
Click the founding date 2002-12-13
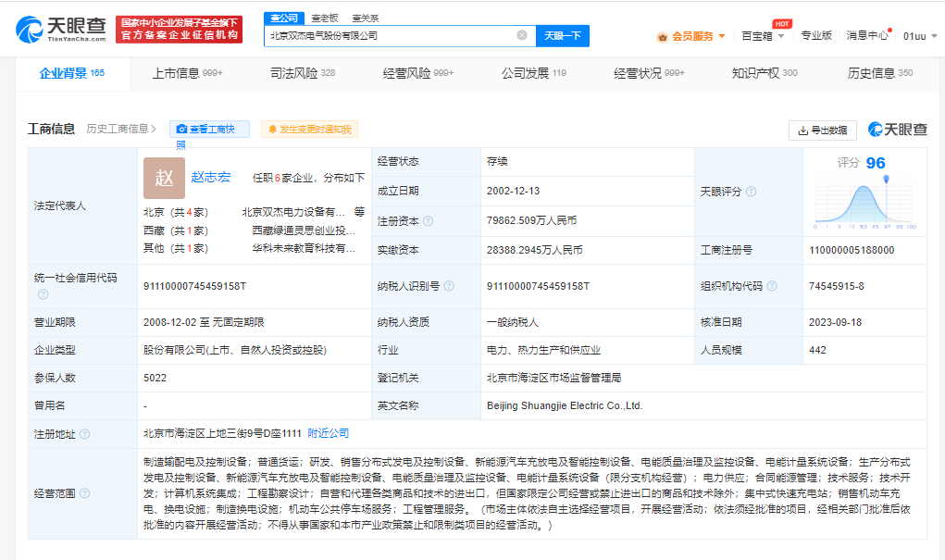pos(514,191)
